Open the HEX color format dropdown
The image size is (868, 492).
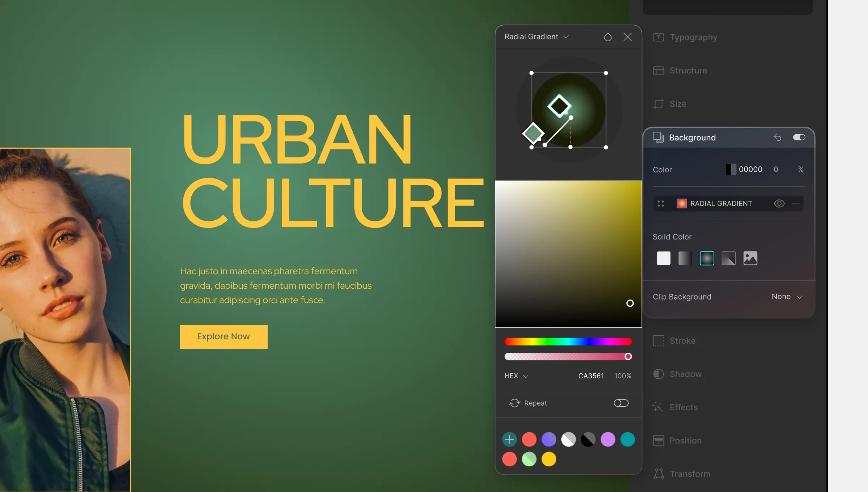pos(516,376)
